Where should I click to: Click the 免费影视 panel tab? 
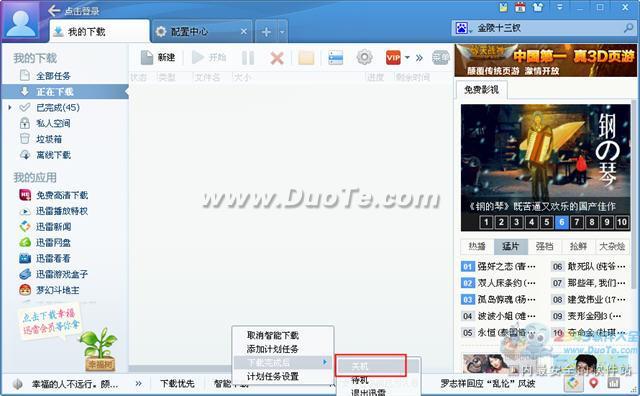pos(481,89)
